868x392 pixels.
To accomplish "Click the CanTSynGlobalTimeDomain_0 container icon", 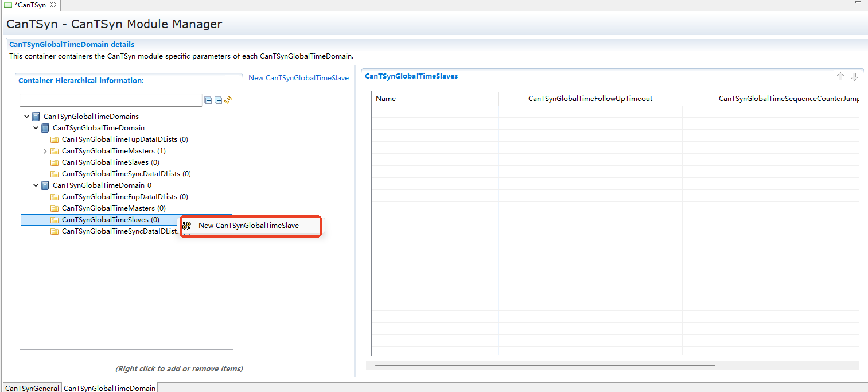I will 45,185.
